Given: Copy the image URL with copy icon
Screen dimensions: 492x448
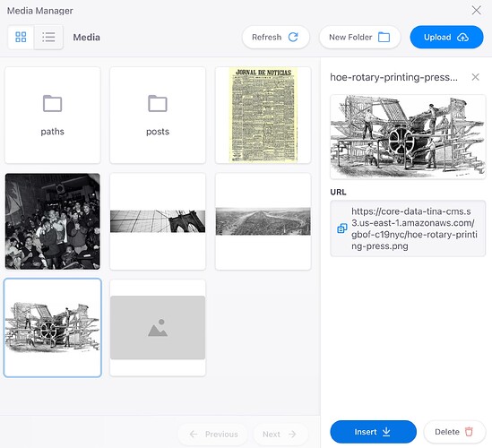Looking at the screenshot, I should tap(342, 228).
